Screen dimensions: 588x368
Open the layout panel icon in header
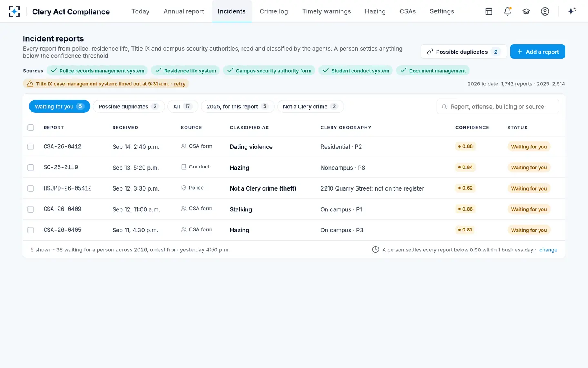[489, 11]
